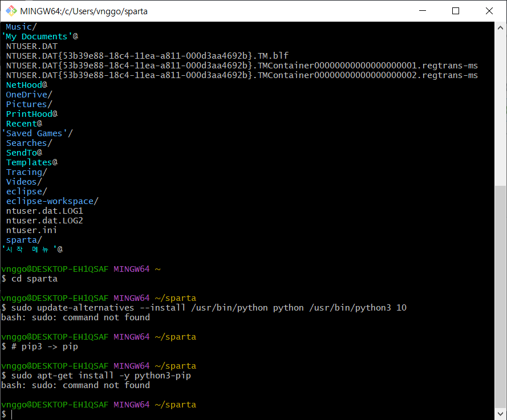Click the sudo update-alternatives command line
Screen dimensions: 507x420
[204, 308]
